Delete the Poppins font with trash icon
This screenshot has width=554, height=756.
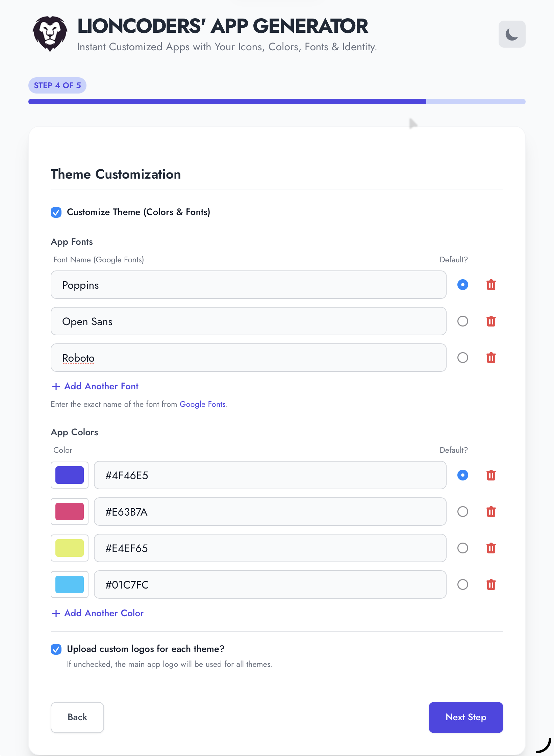(x=491, y=285)
